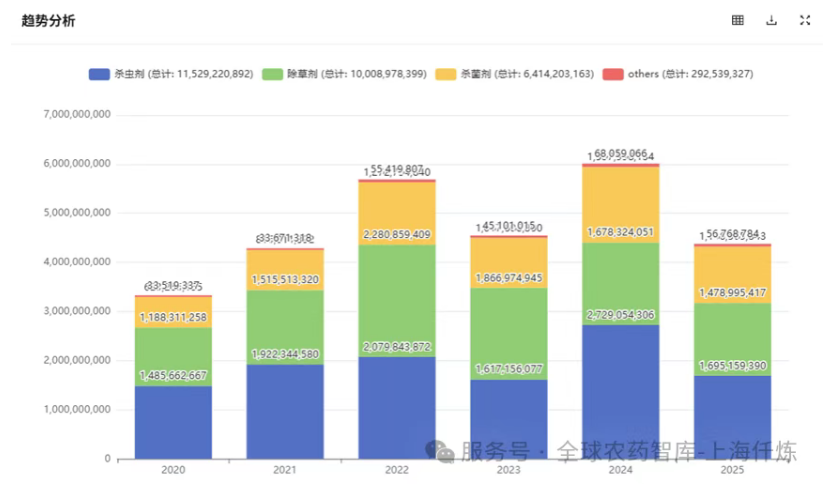836x498 pixels.
Task: Toggle the 杀菌剂 legend entry
Action: [x=514, y=74]
